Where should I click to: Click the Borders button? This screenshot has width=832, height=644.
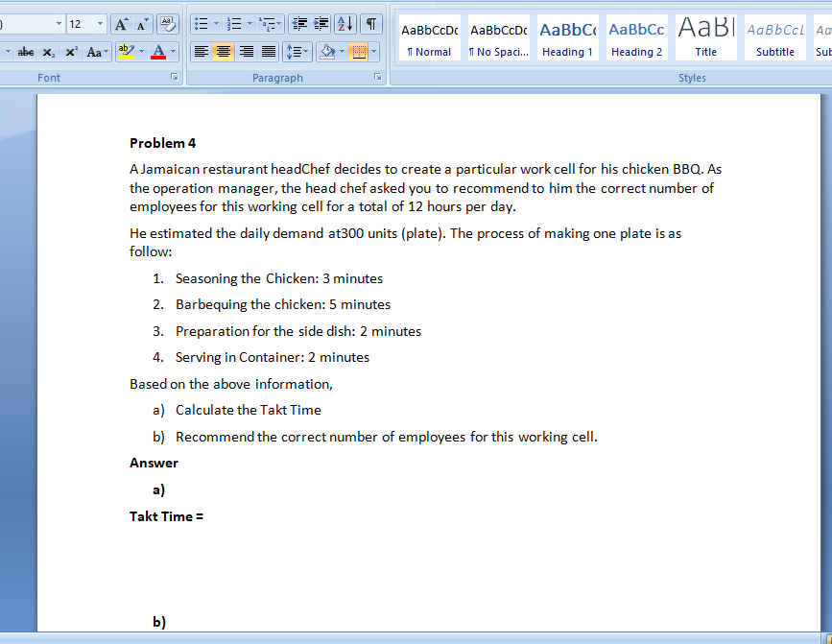tap(359, 52)
